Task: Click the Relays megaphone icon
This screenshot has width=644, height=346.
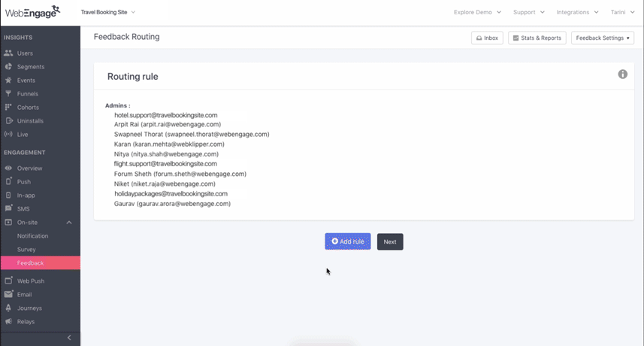Action: pyautogui.click(x=8, y=321)
